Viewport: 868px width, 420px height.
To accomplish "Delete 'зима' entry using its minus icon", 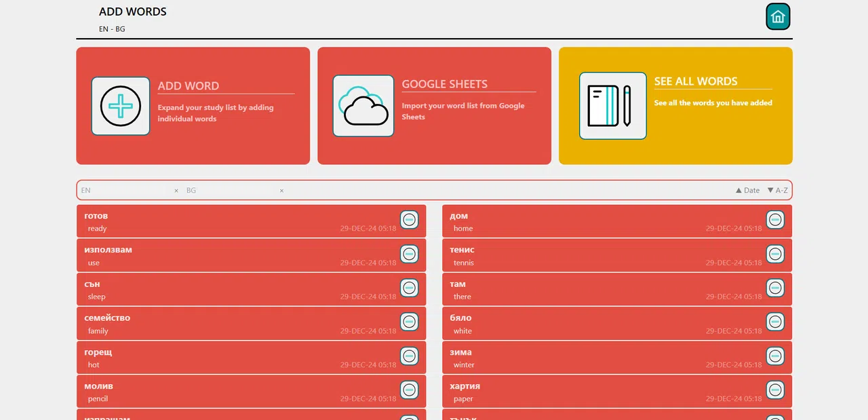I will [775, 356].
